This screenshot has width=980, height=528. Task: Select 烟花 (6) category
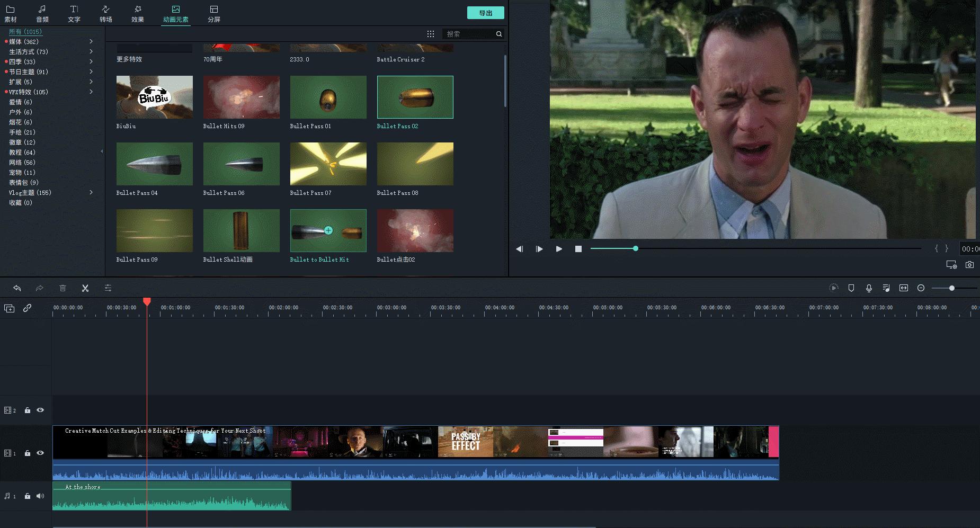pos(21,122)
